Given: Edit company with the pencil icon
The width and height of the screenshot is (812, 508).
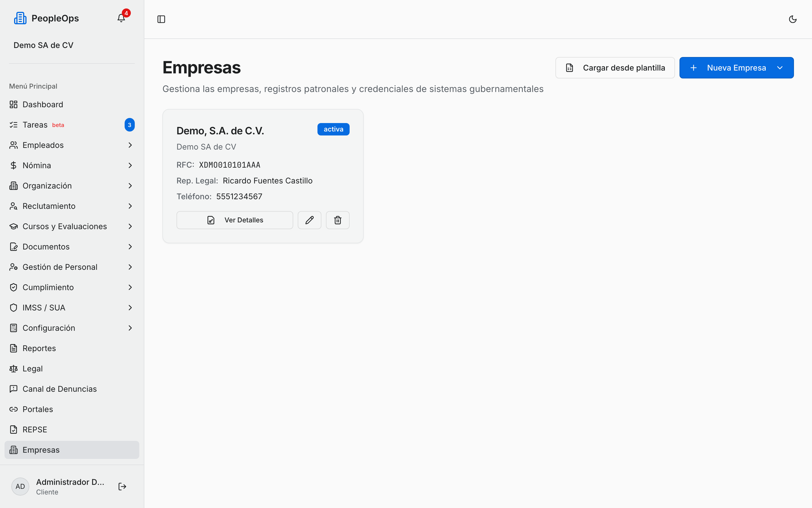Looking at the screenshot, I should 309,220.
